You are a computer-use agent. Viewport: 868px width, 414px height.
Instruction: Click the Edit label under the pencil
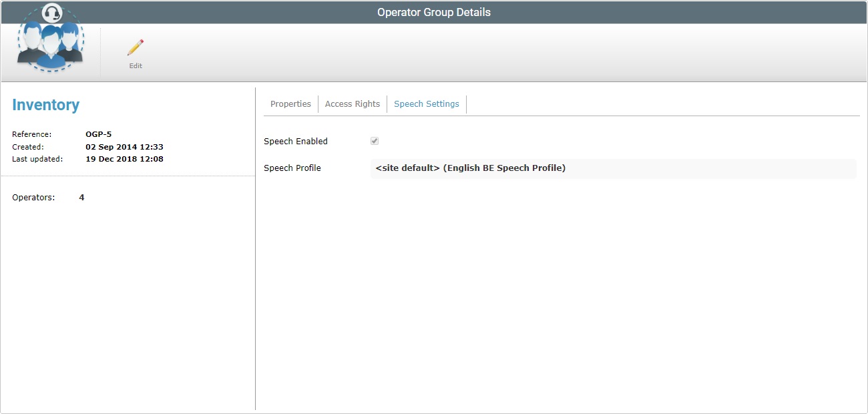click(135, 65)
